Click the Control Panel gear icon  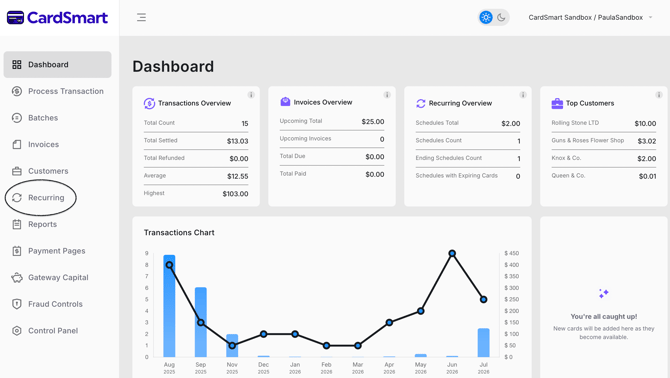(17, 331)
